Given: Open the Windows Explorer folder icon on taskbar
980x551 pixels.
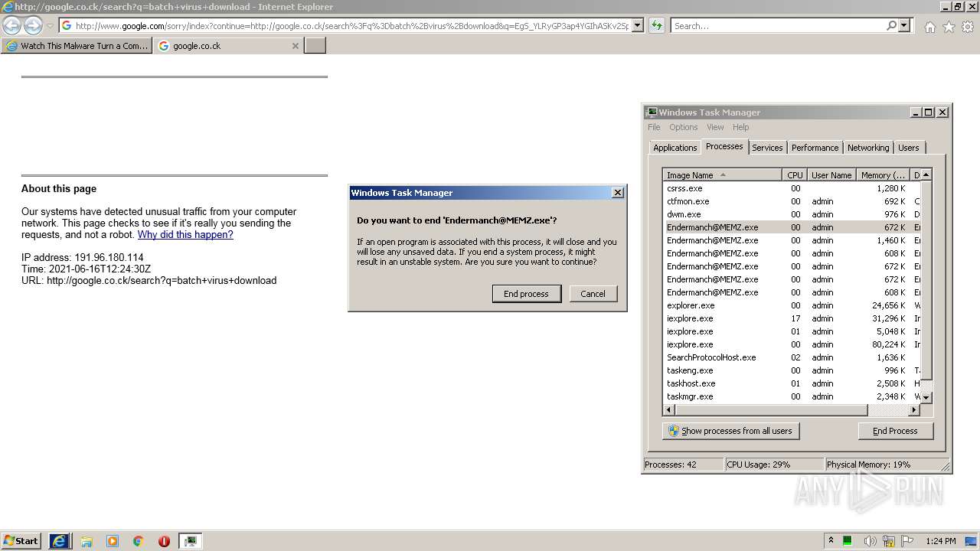Looking at the screenshot, I should click(x=87, y=541).
